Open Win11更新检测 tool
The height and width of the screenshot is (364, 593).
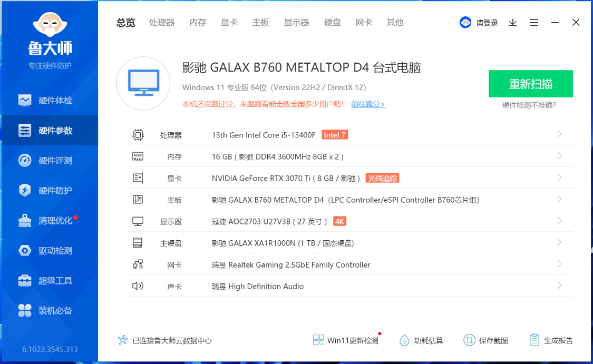[346, 340]
